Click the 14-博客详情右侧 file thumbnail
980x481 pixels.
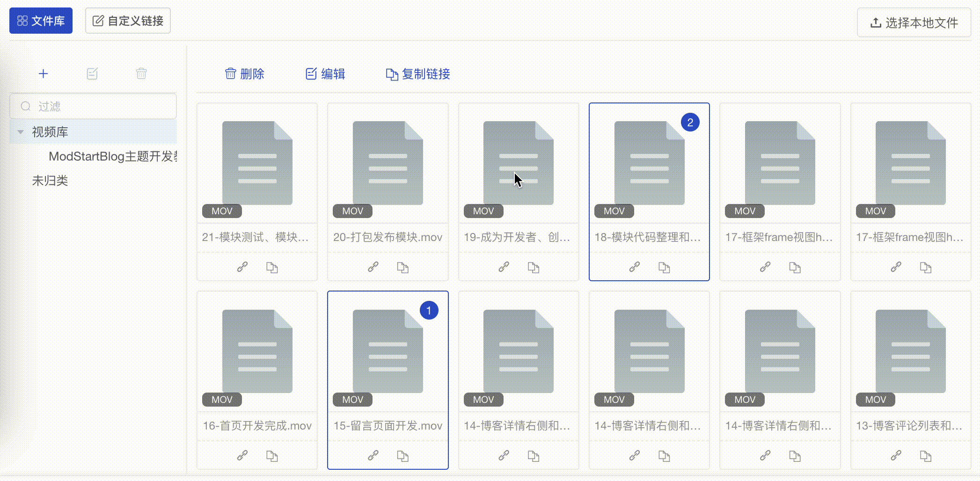pyautogui.click(x=519, y=351)
